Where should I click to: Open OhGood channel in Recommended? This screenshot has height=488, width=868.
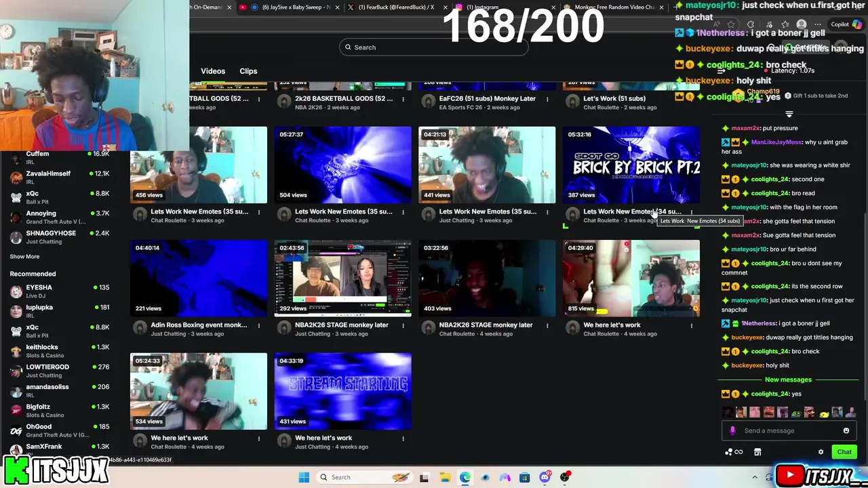pos(60,430)
